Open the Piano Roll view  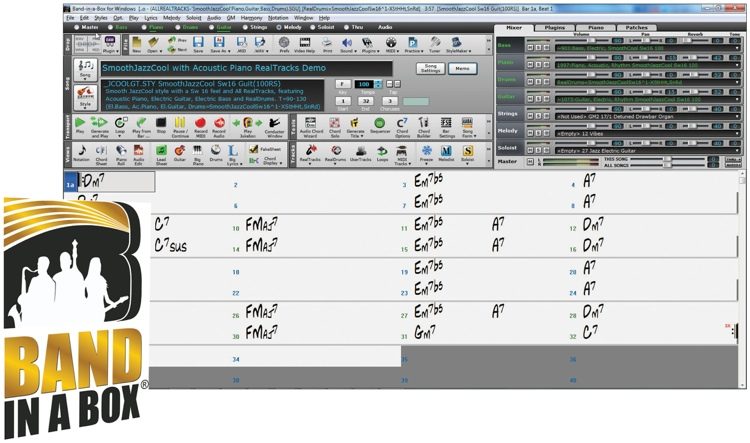(x=121, y=155)
